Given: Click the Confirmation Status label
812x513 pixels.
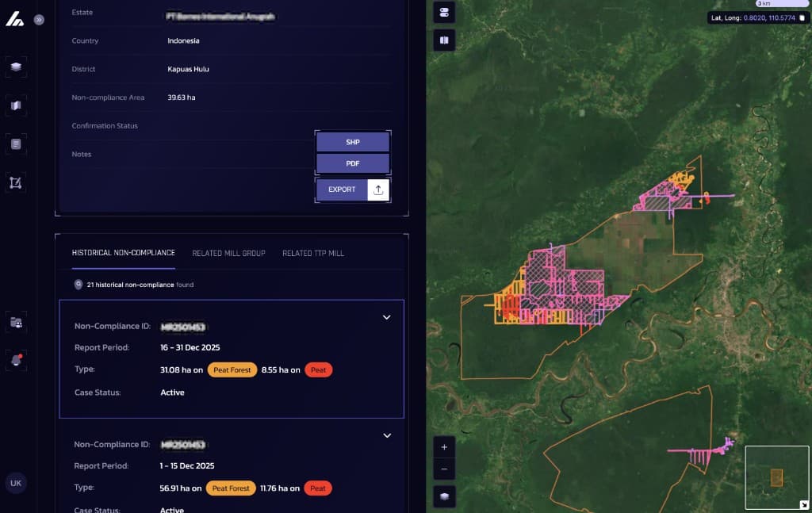Looking at the screenshot, I should (105, 126).
